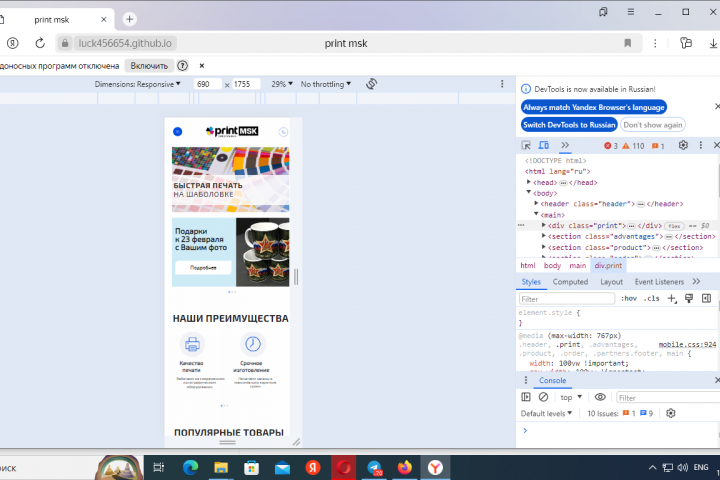The width and height of the screenshot is (720, 480).
Task: Switch to the Layout tab
Action: click(x=612, y=282)
